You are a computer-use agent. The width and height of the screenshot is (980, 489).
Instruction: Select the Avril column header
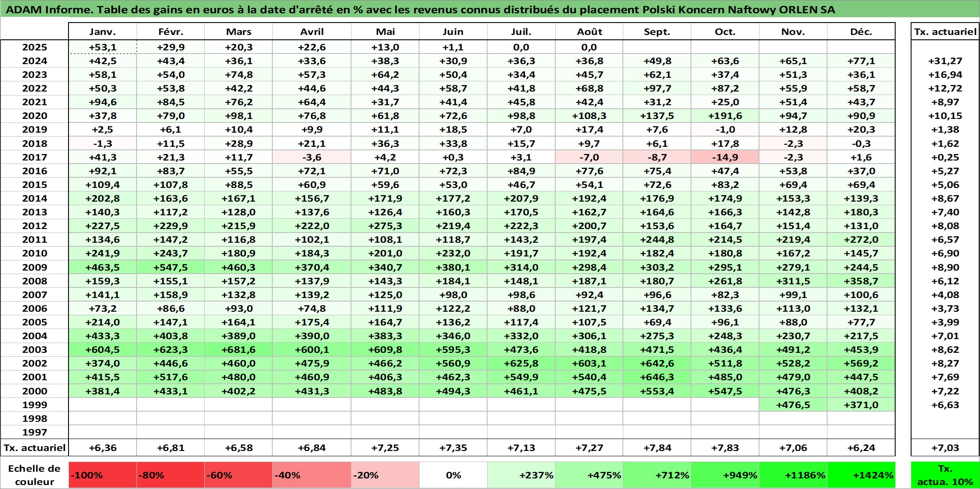pos(312,32)
